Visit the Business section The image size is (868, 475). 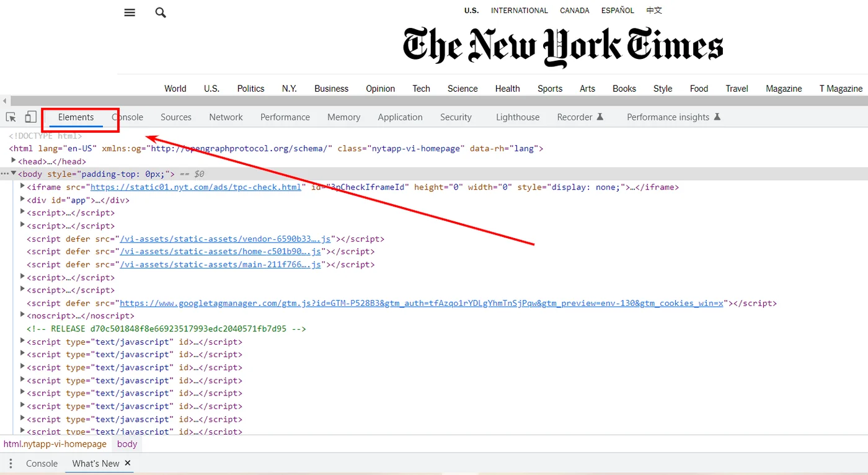[332, 89]
